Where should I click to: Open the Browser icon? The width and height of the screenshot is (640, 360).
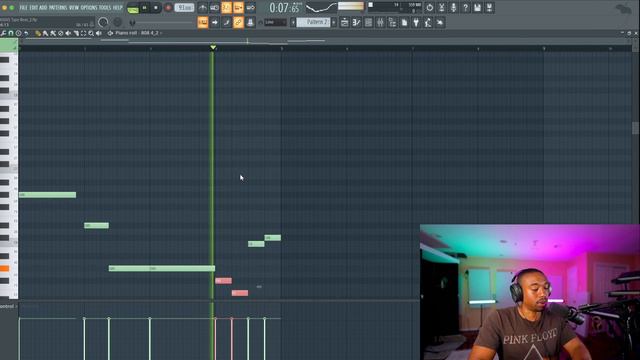pos(392,23)
